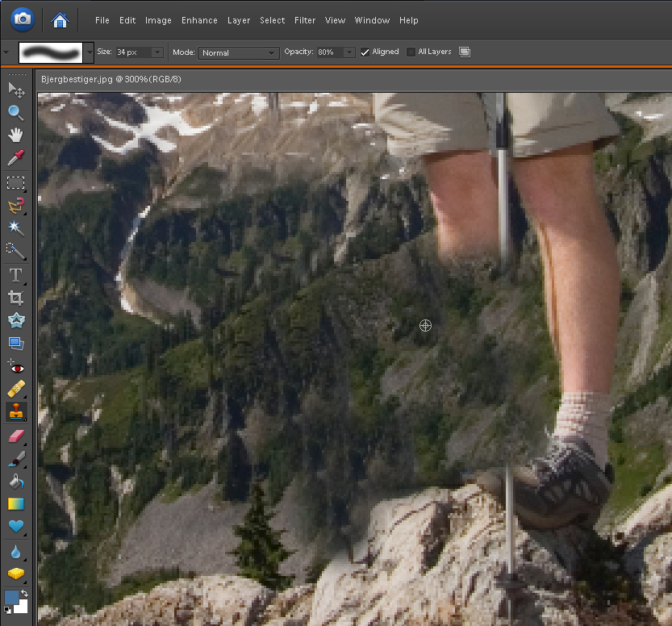672x626 pixels.
Task: Choose the Horizontal Type tool
Action: click(16, 275)
